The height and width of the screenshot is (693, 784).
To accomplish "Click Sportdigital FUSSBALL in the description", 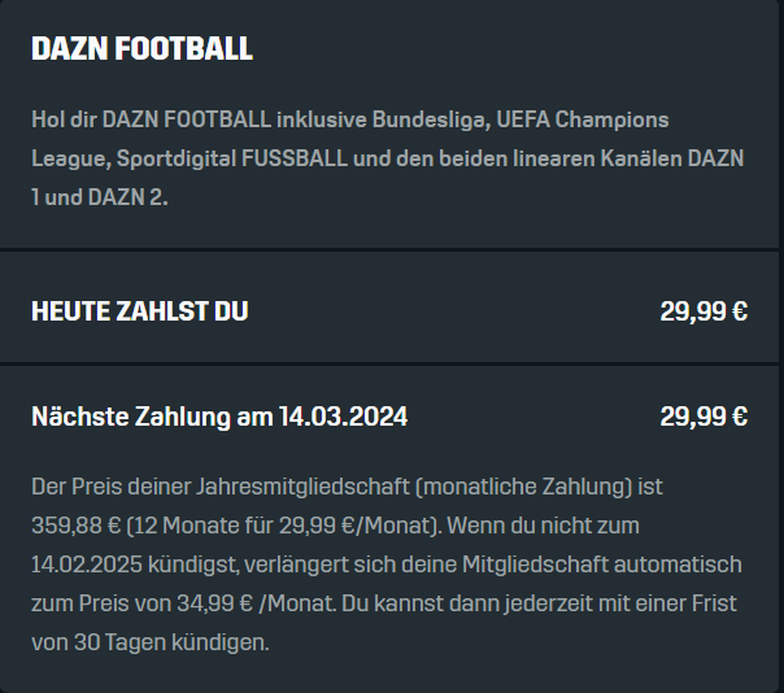I will (232, 159).
